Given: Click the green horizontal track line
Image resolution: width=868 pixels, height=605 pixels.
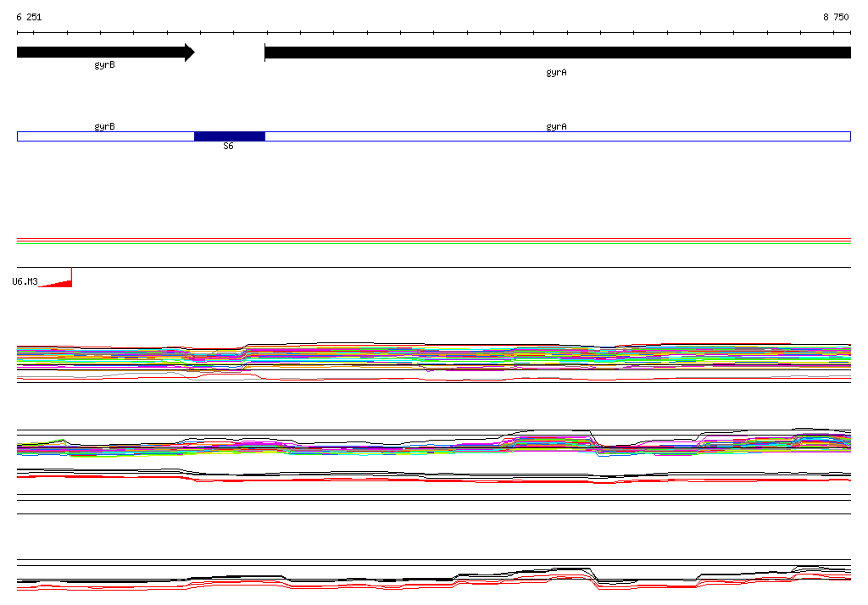Looking at the screenshot, I should click(434, 243).
